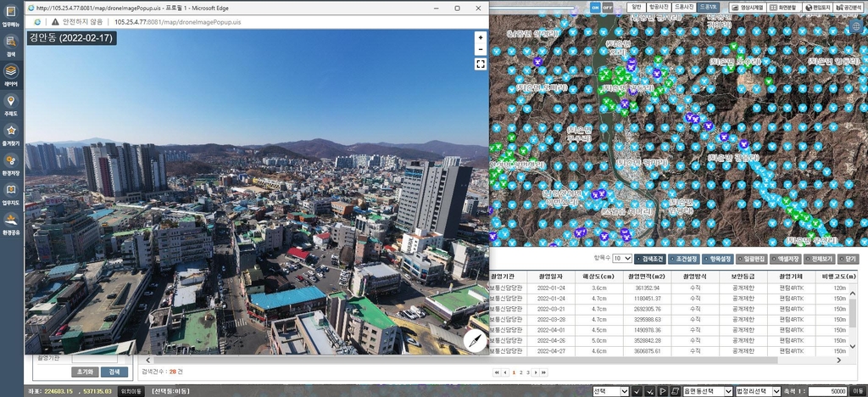The width and height of the screenshot is (868, 397).
Task: Click the globe icon on the map
Action: [855, 26]
